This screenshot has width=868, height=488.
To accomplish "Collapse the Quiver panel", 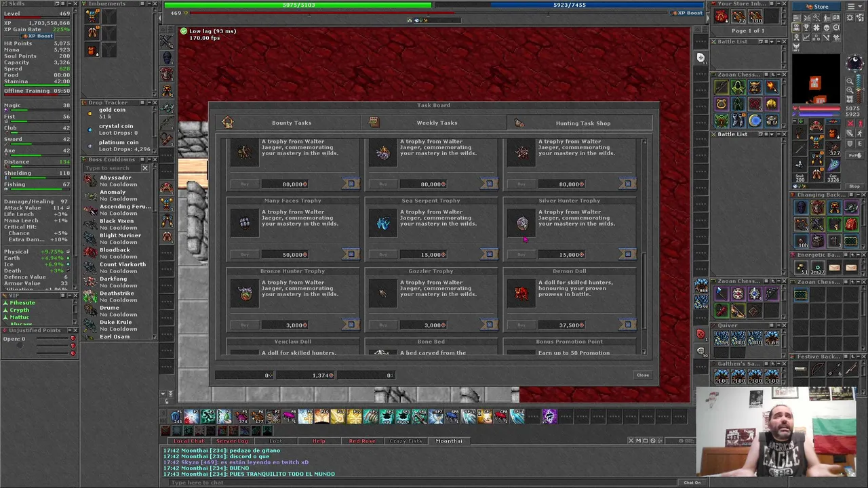I will [x=777, y=325].
